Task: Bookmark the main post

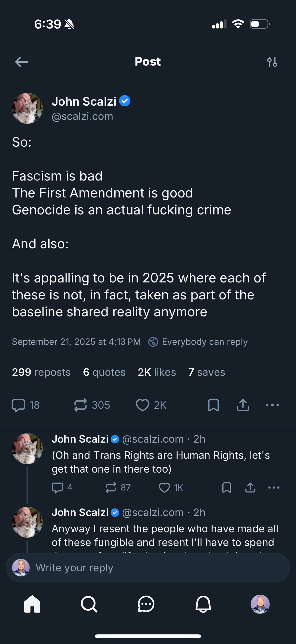Action: pos(213,405)
